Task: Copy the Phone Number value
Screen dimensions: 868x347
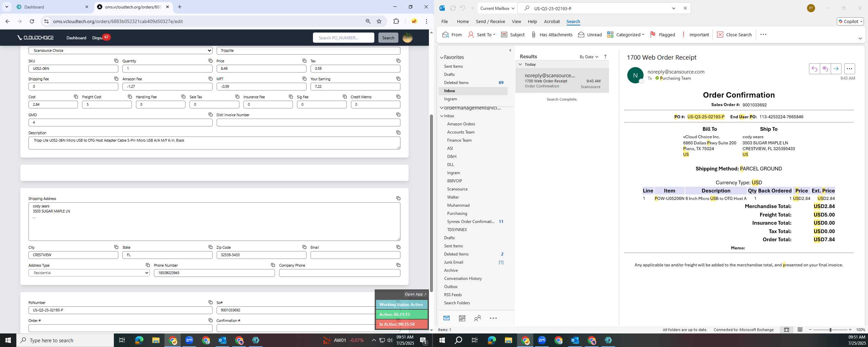Action: [x=273, y=265]
